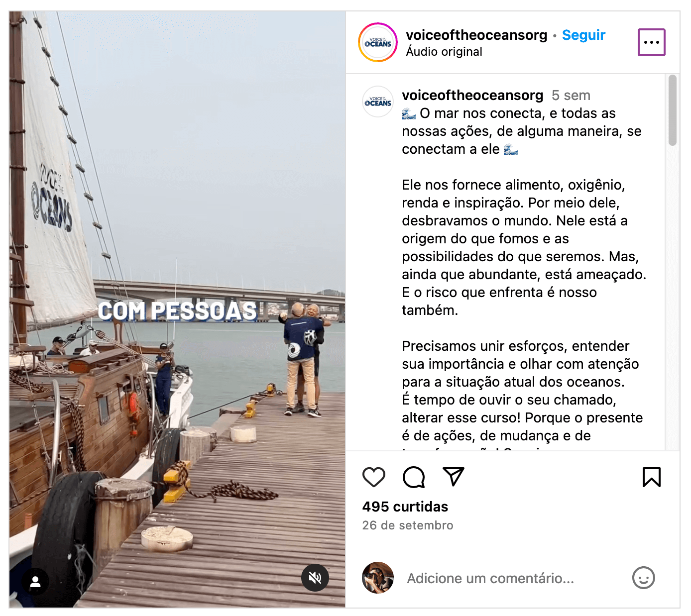Open the emoji picker smiley icon
Image resolution: width=691 pixels, height=616 pixels.
pos(643,578)
